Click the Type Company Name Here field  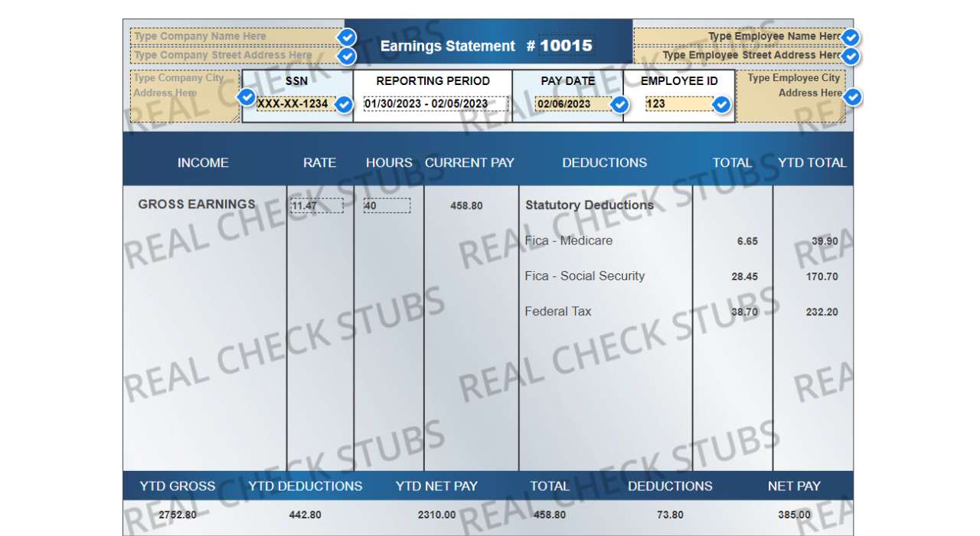point(230,36)
